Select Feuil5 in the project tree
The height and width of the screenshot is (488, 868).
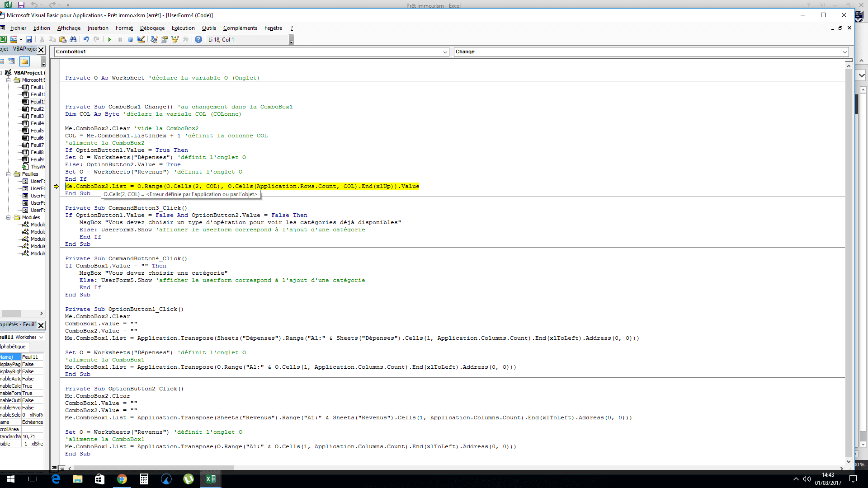(x=37, y=131)
